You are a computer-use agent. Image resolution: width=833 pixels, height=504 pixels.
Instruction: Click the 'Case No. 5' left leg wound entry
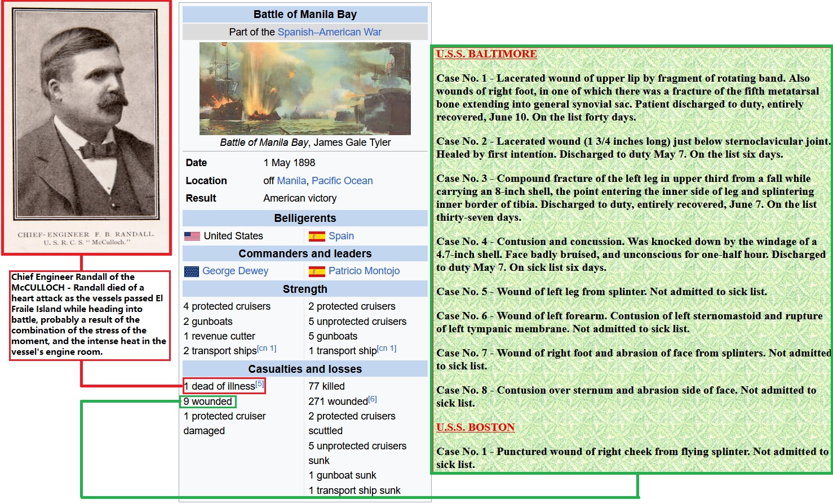(601, 292)
